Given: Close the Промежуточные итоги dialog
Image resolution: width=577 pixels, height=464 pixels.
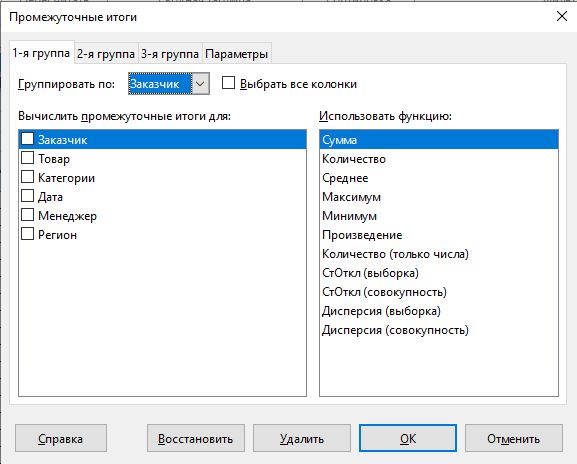Looking at the screenshot, I should click(562, 16).
